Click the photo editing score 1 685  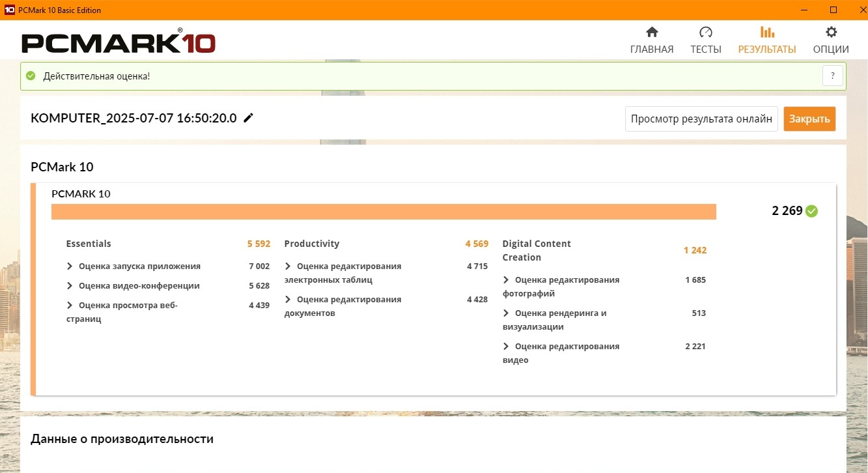[695, 280]
